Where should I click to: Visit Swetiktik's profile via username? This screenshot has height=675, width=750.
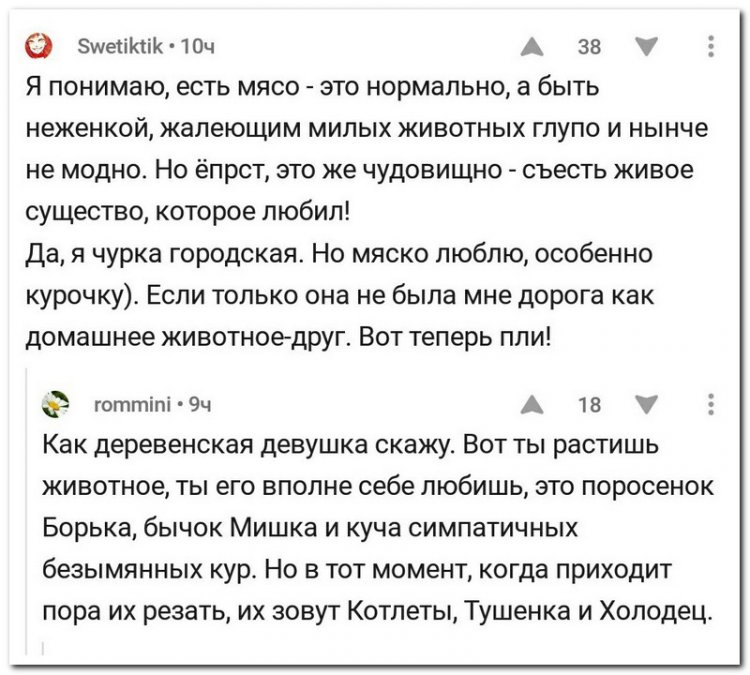[x=120, y=46]
